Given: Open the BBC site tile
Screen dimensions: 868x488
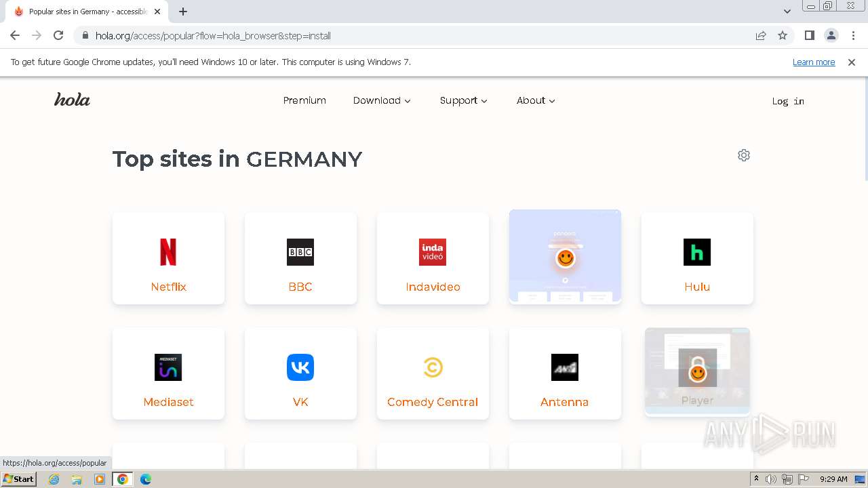Looking at the screenshot, I should (300, 258).
